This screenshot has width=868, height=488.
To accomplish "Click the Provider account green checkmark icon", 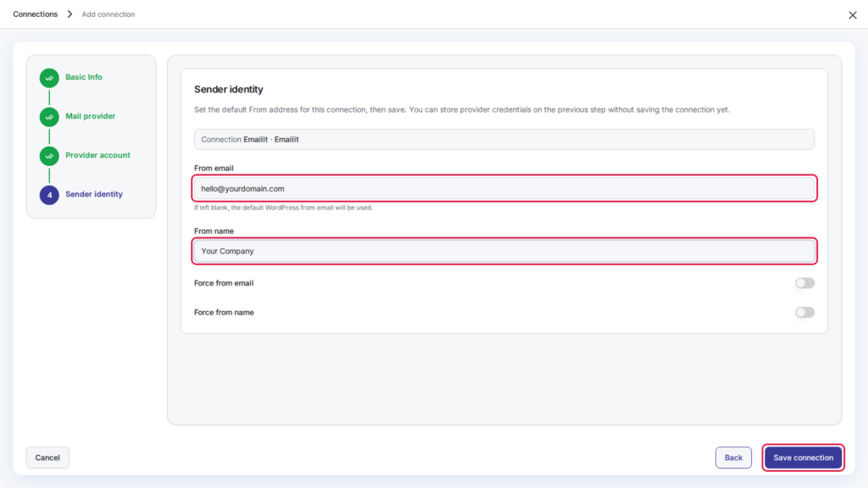I will tap(49, 156).
